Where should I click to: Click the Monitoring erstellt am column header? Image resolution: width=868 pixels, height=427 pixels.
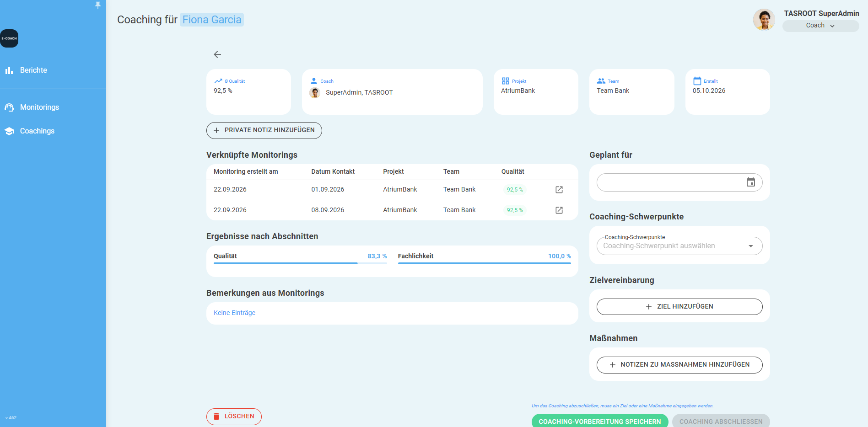point(246,172)
